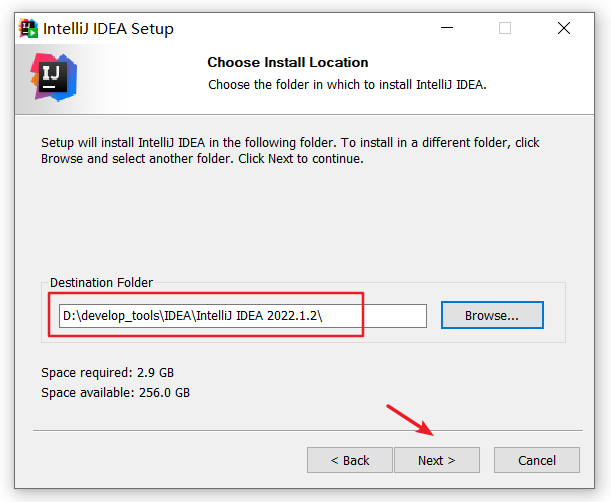Click the 'Destination Folder' group label
The width and height of the screenshot is (611, 502).
coord(101,283)
